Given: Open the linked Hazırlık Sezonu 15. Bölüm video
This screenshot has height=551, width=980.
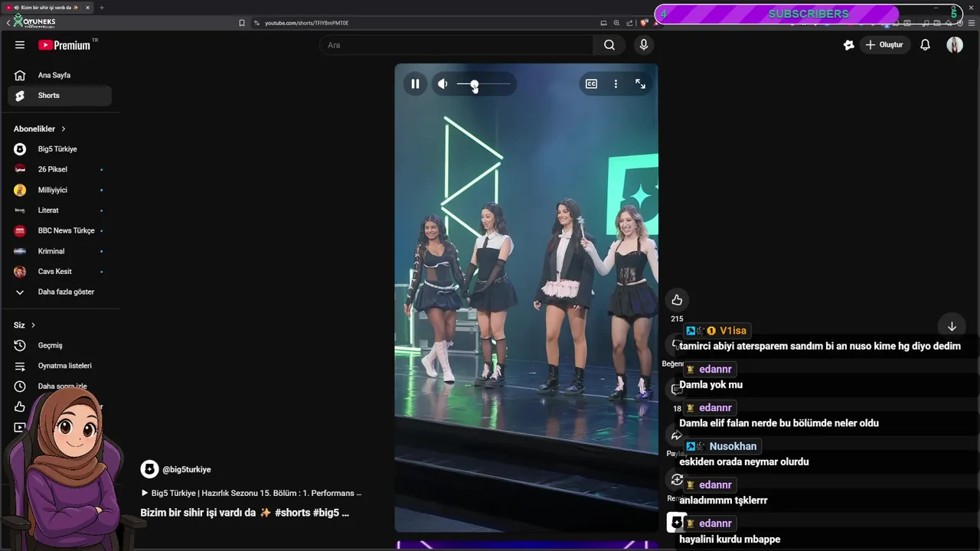Looking at the screenshot, I should click(251, 493).
